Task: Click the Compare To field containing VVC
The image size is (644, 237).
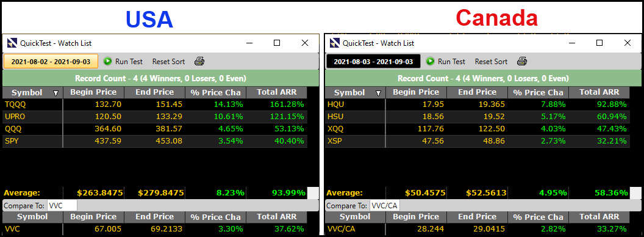Action: (x=62, y=205)
